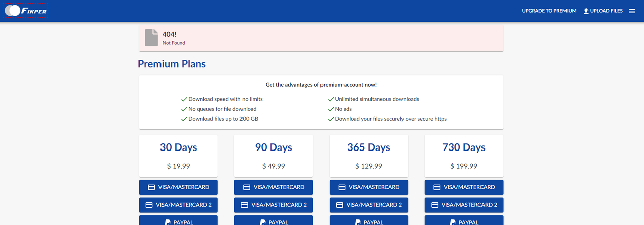Choose PayPal for the 90 Days plan

click(x=274, y=220)
